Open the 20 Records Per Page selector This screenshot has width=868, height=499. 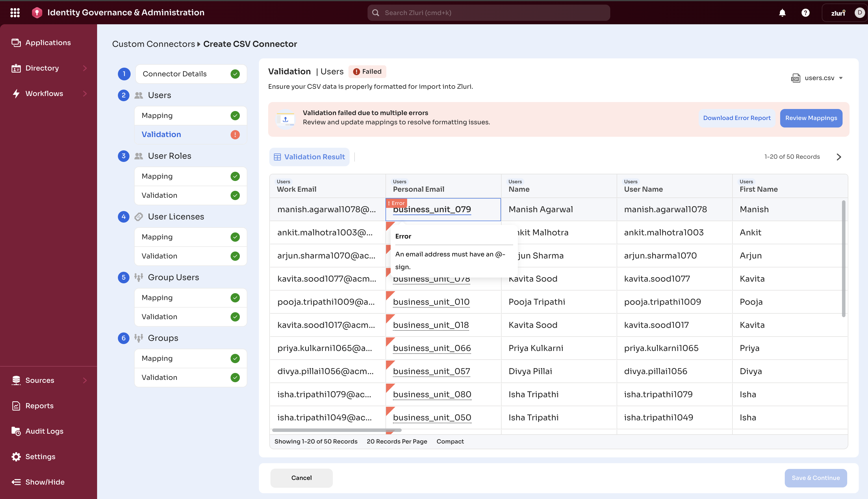(397, 441)
